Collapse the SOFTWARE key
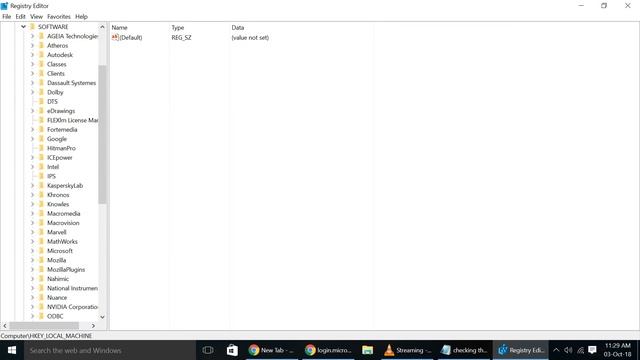 coord(23,27)
